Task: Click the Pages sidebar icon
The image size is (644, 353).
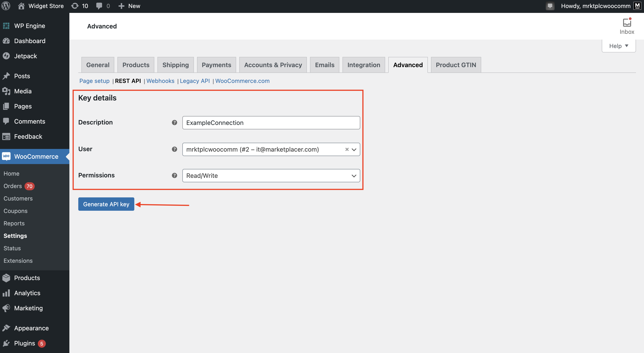Action: pyautogui.click(x=6, y=106)
